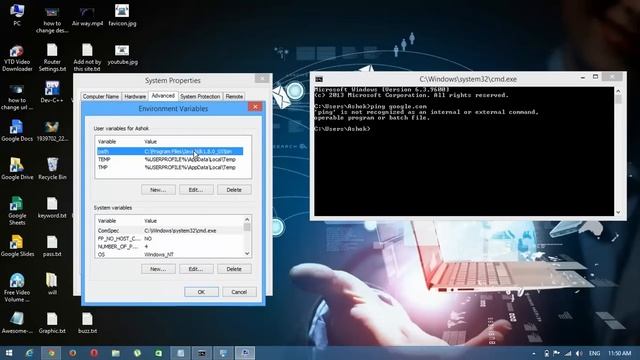Select the 'NUMBER_OF_P...' system variable row
640x360 pixels.
click(170, 247)
